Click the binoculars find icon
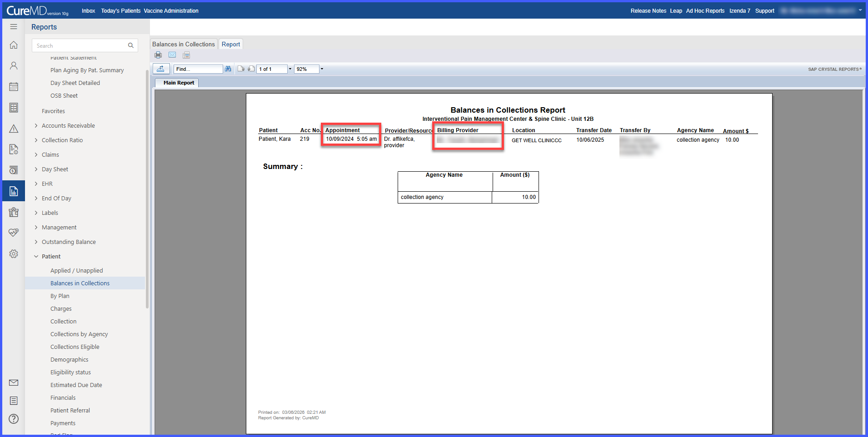The height and width of the screenshot is (437, 868). [x=228, y=69]
